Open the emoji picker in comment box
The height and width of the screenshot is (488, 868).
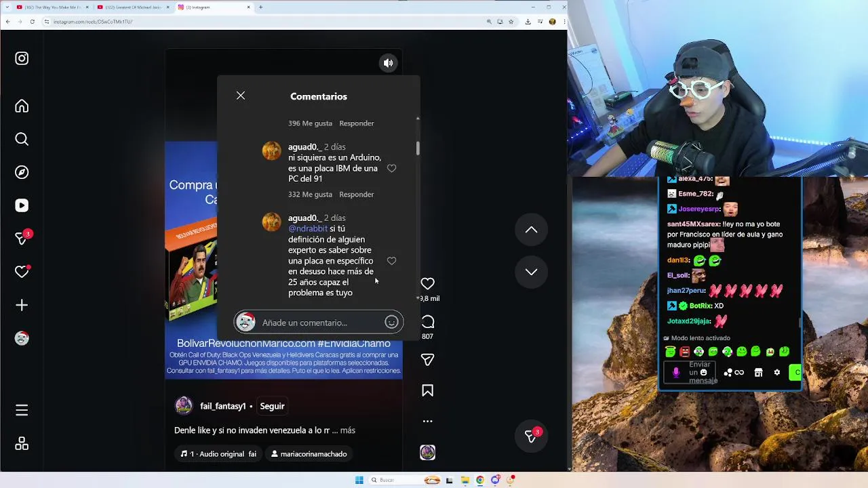click(391, 322)
